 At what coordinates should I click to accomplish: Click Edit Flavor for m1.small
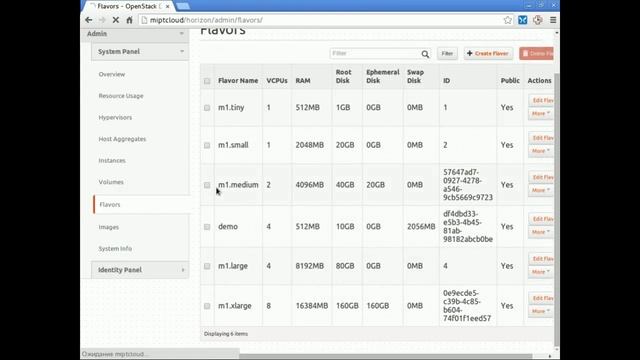(x=541, y=138)
